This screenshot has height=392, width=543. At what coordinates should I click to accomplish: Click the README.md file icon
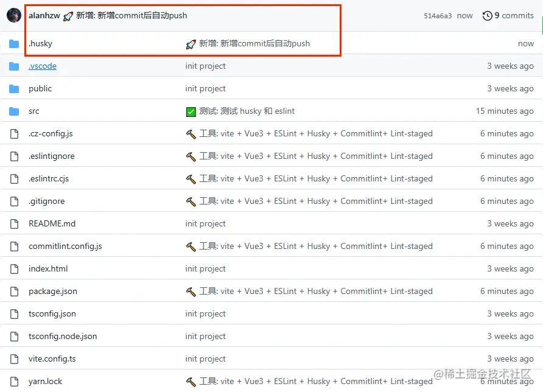coord(14,224)
